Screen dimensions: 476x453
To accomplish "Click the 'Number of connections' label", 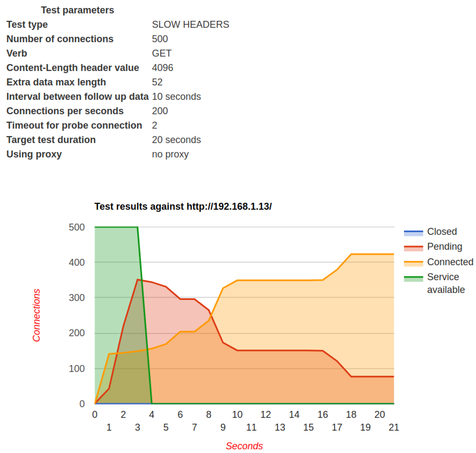I will click(60, 39).
